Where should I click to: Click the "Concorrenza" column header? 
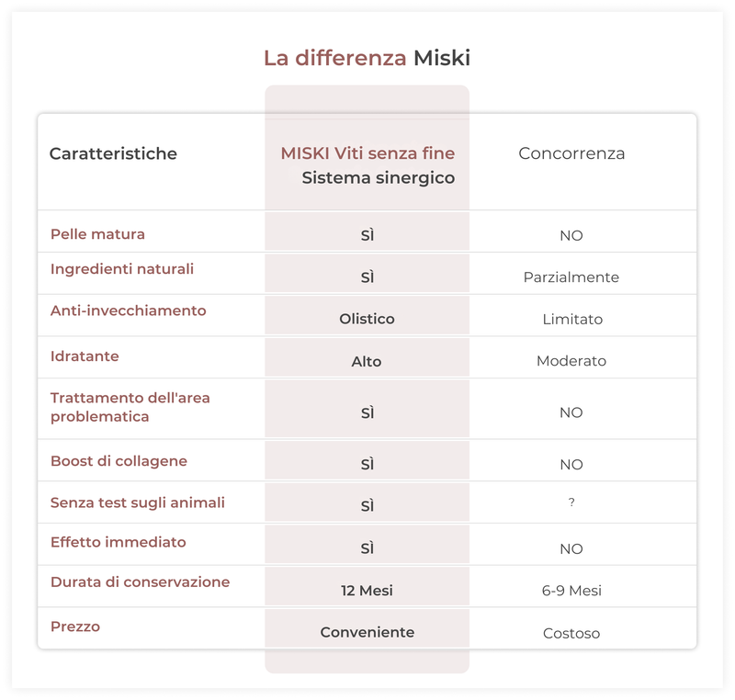(571, 153)
